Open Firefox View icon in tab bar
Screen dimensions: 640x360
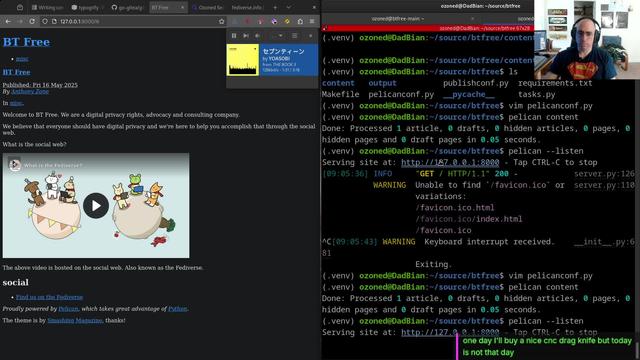20,7
